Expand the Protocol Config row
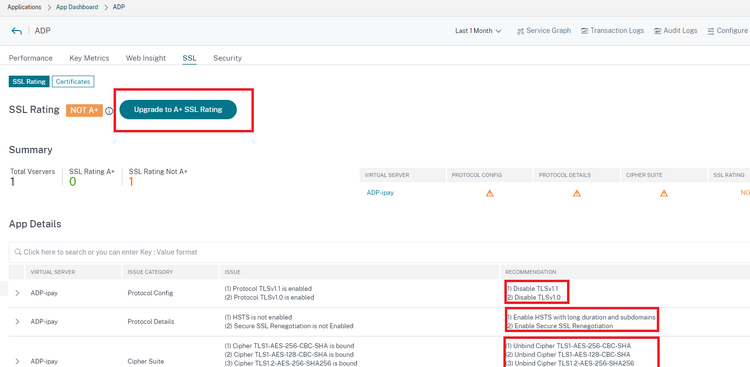The height and width of the screenshot is (367, 750). tap(17, 293)
